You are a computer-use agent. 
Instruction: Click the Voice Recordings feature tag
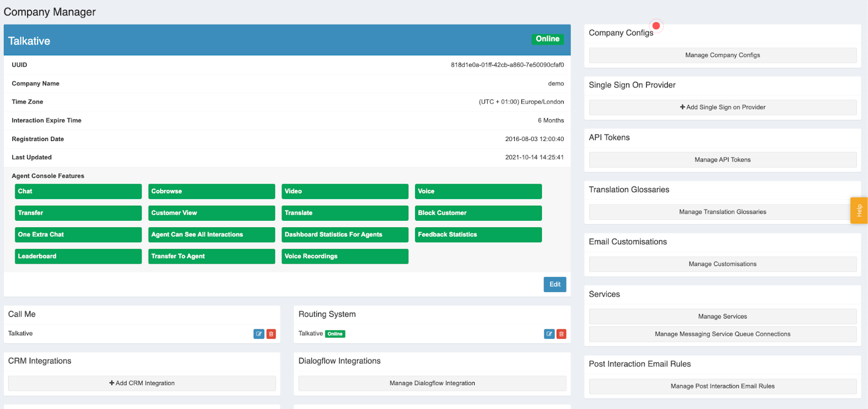[345, 257]
